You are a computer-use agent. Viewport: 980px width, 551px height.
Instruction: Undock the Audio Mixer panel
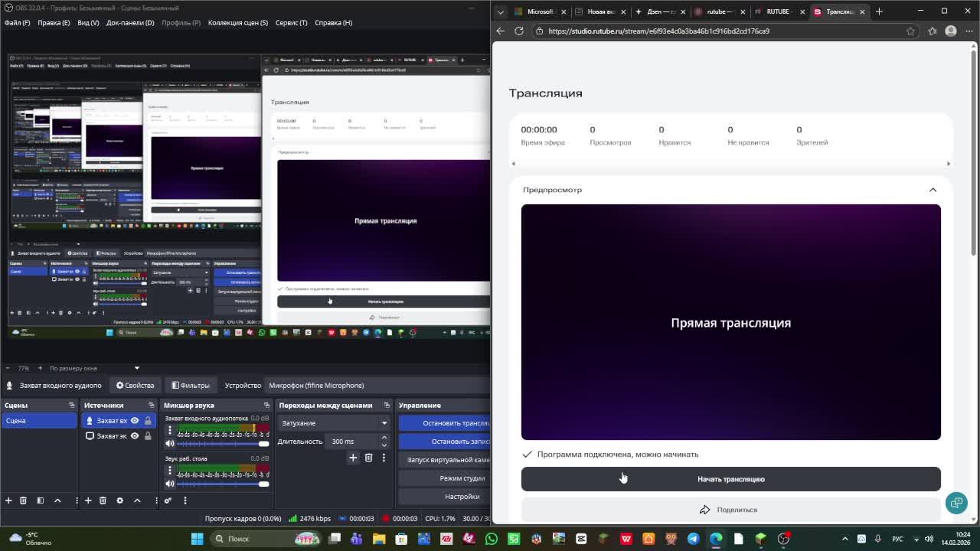click(x=266, y=405)
